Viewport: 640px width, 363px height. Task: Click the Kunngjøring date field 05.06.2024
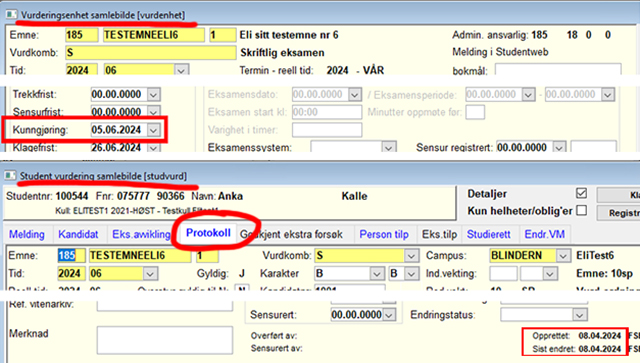(x=119, y=130)
